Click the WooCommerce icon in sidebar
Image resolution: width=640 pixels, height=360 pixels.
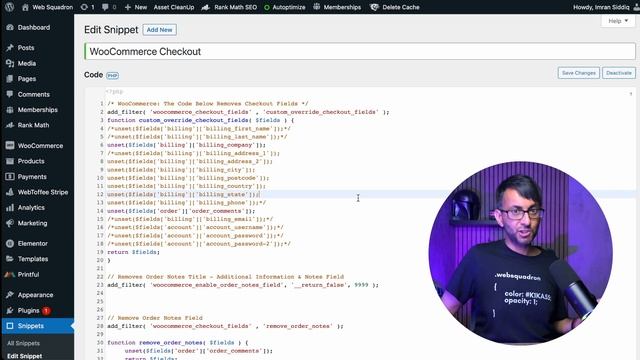10,146
